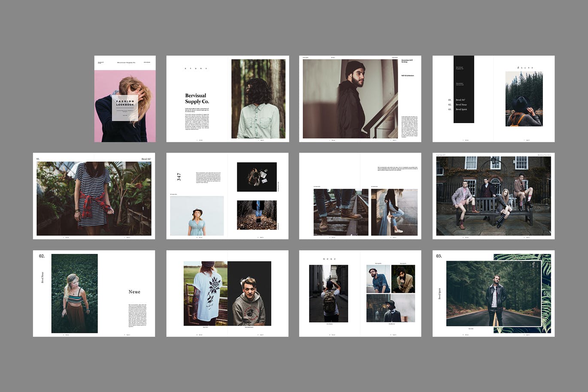This screenshot has height=392, width=588.
Task: Click the vertical 347 section title
Action: click(x=179, y=177)
